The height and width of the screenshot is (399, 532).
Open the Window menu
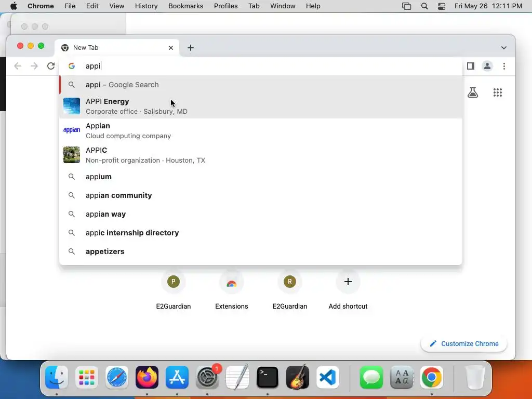[283, 6]
